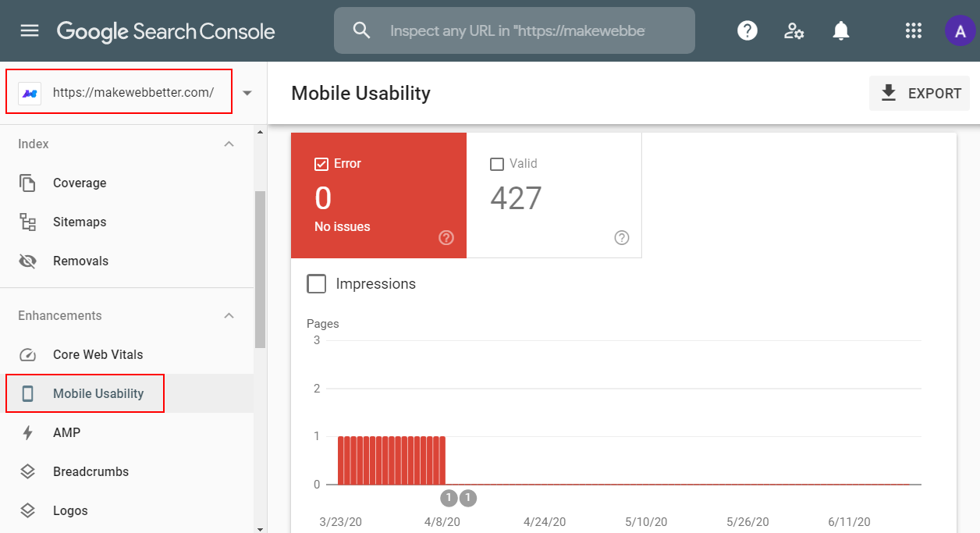The width and height of the screenshot is (980, 533).
Task: Open the hamburger navigation menu
Action: click(x=30, y=31)
